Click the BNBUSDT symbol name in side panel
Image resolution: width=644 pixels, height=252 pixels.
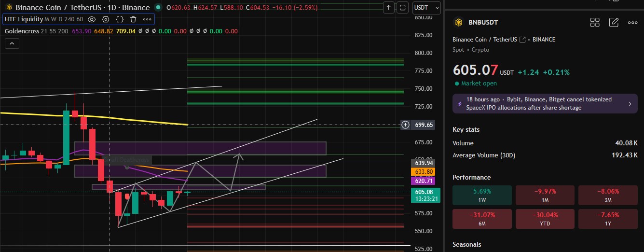coord(484,22)
